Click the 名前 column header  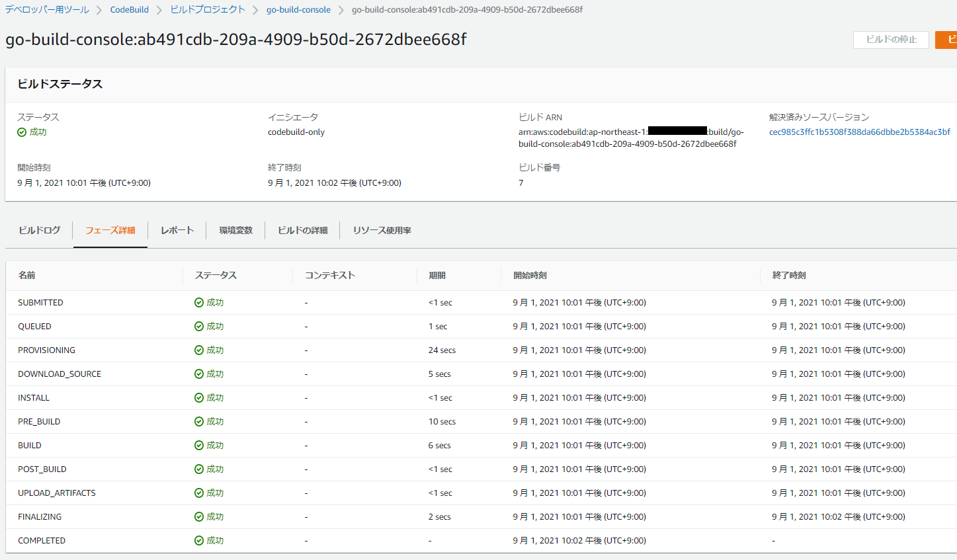click(27, 276)
